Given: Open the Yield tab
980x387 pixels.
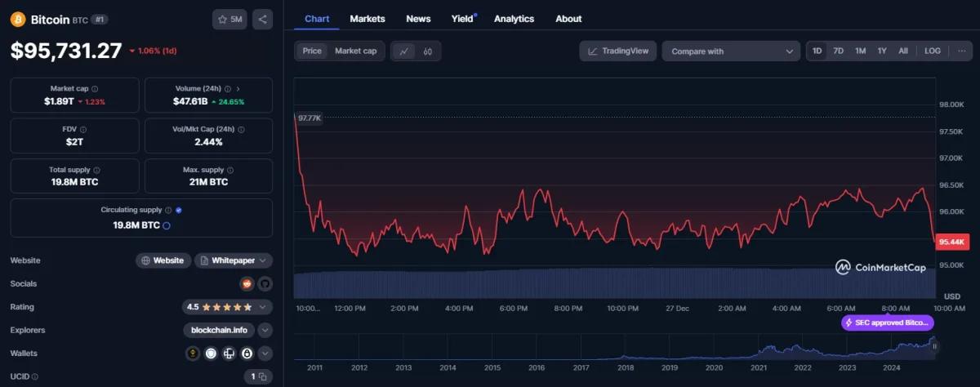Looking at the screenshot, I should [x=462, y=18].
